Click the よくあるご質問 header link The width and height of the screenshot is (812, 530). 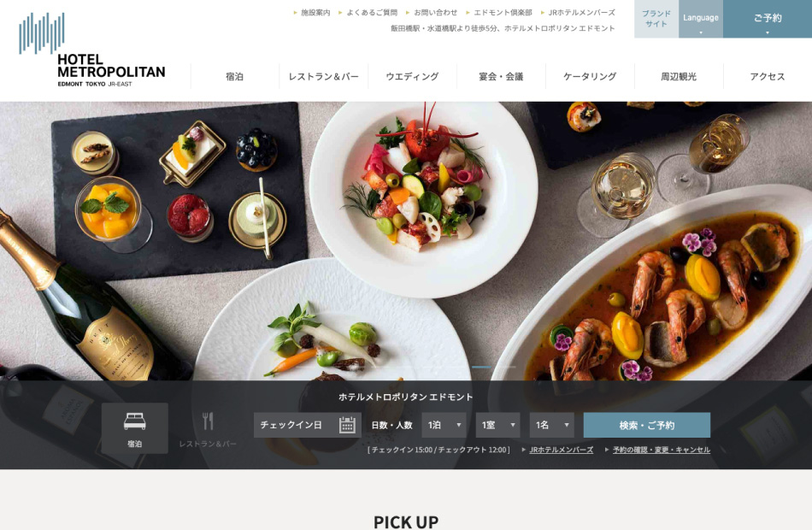pyautogui.click(x=372, y=13)
